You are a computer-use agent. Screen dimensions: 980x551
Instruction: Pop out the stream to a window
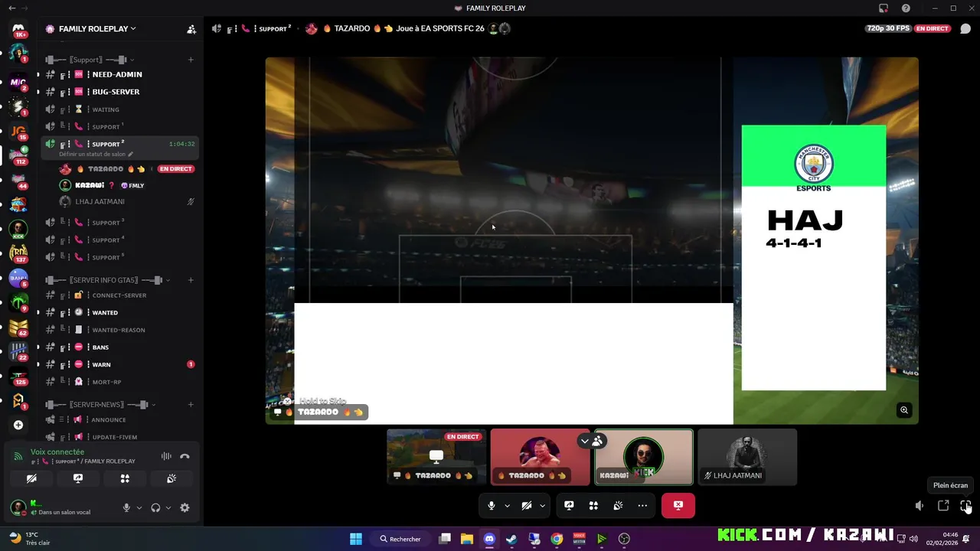coord(943,506)
